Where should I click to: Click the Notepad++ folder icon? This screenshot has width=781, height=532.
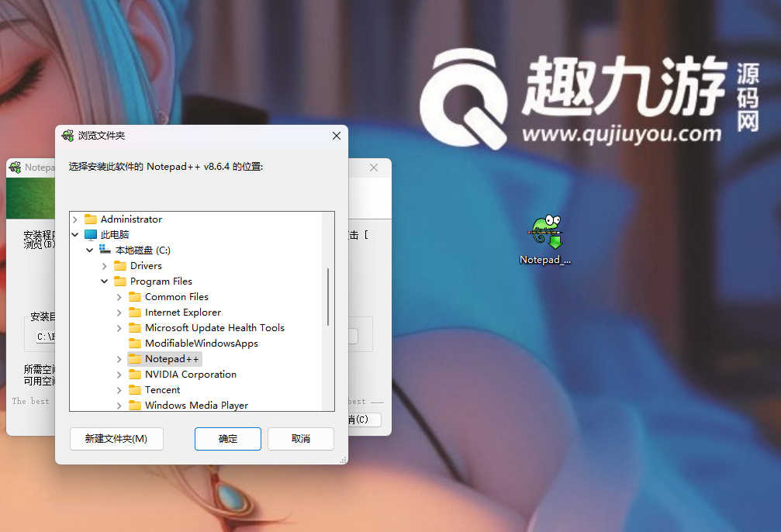[x=135, y=358]
